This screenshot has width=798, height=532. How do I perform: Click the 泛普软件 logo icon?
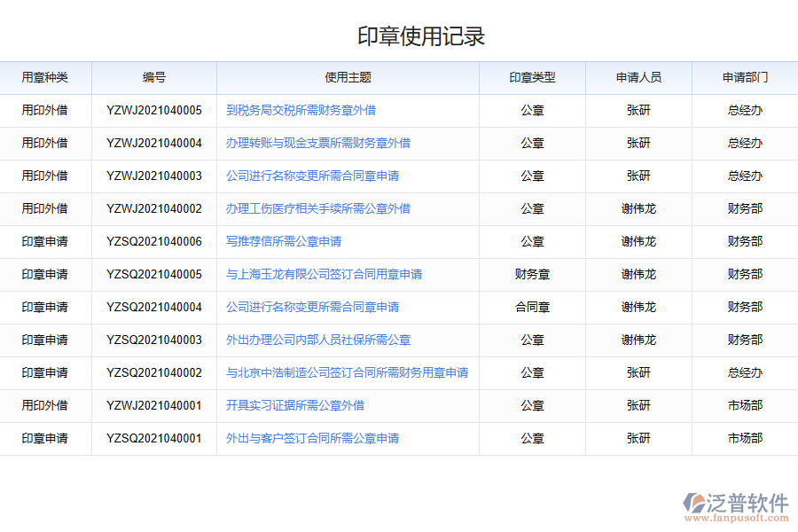(x=693, y=505)
